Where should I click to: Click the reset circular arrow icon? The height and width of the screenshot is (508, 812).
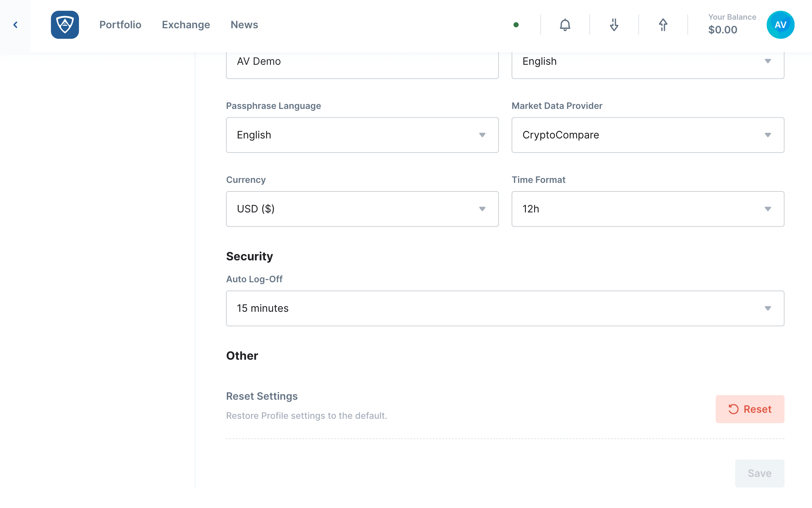tap(733, 409)
